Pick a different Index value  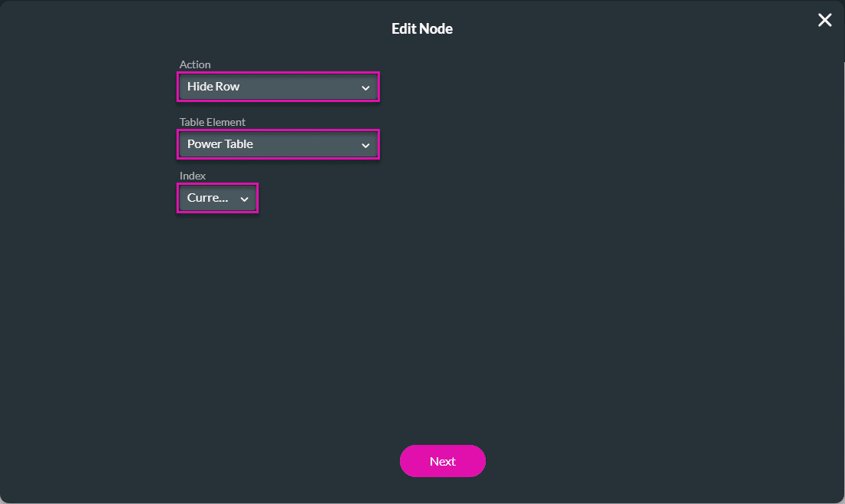click(217, 198)
